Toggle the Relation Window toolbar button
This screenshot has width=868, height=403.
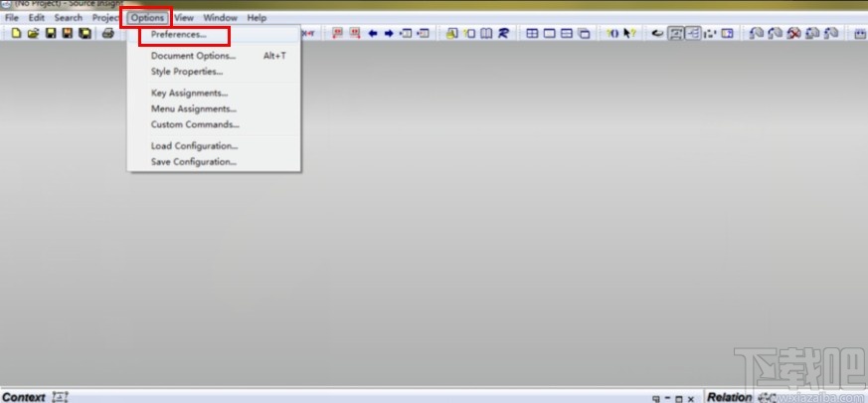pyautogui.click(x=693, y=33)
